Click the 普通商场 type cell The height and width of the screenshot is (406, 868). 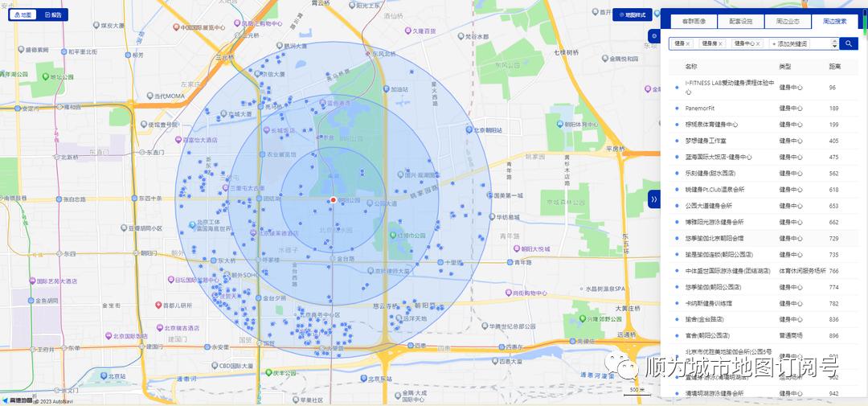point(791,336)
